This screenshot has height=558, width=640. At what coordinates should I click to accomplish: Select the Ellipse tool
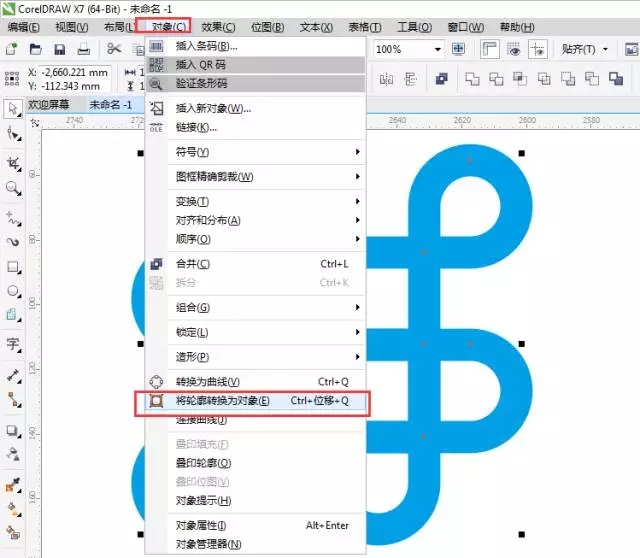point(13,291)
